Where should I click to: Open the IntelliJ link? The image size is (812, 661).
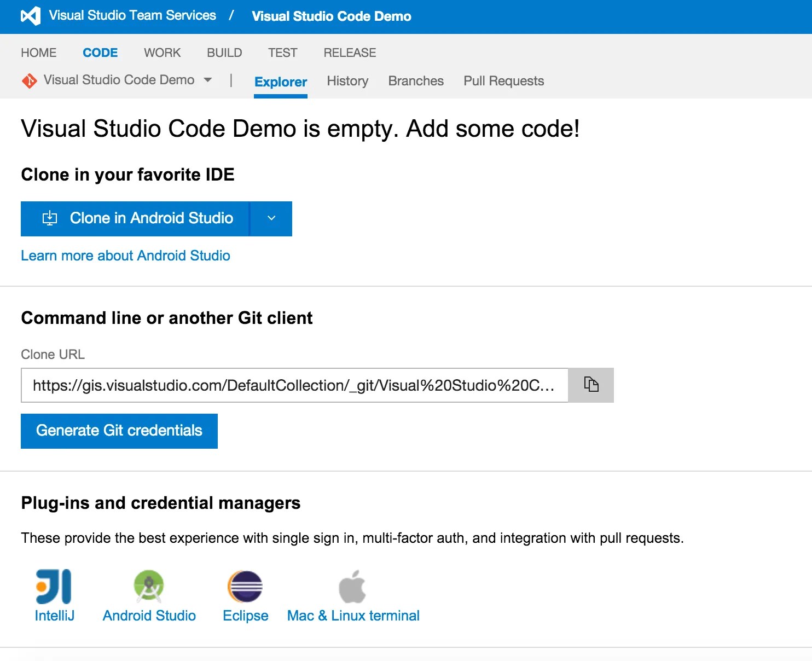54,616
